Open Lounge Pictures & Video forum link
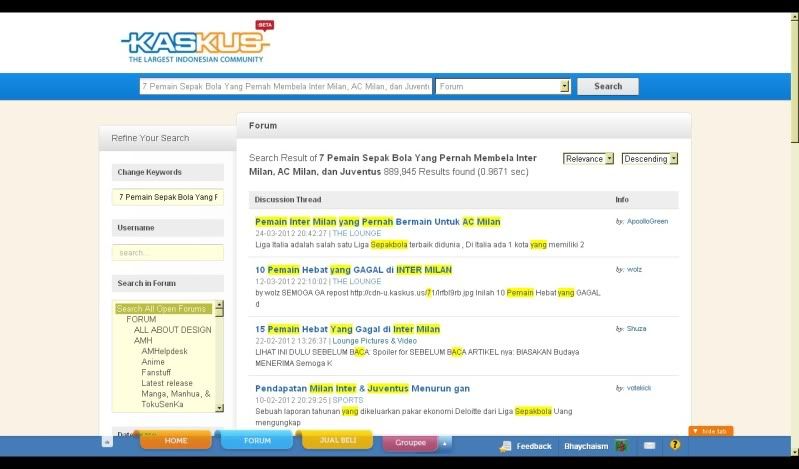The width and height of the screenshot is (799, 469). coord(375,341)
